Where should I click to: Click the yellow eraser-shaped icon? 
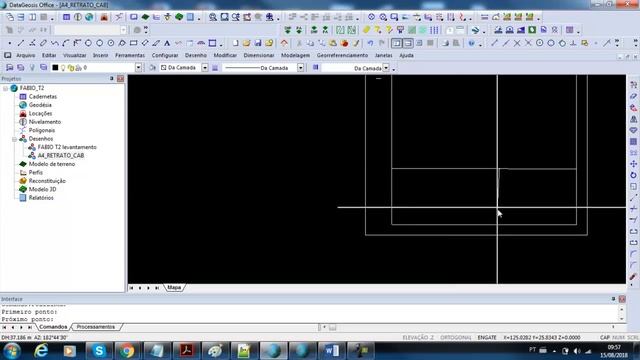[367, 30]
